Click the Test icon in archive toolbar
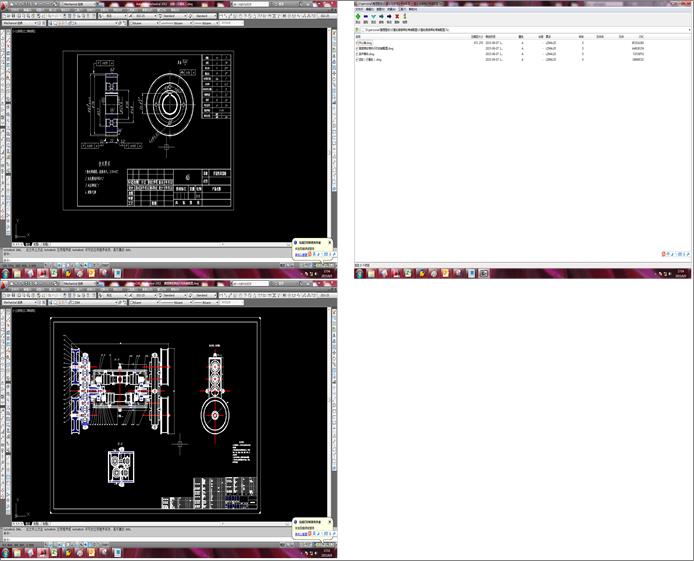 coord(374,16)
